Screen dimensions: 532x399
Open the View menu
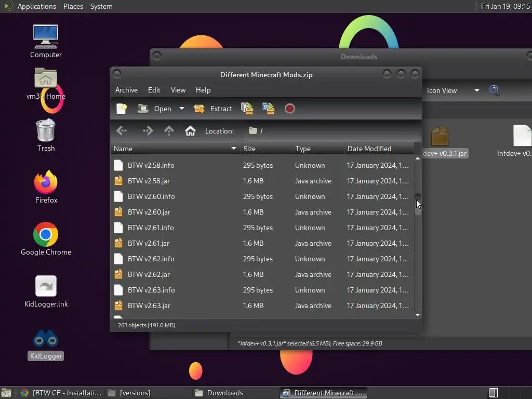click(178, 90)
